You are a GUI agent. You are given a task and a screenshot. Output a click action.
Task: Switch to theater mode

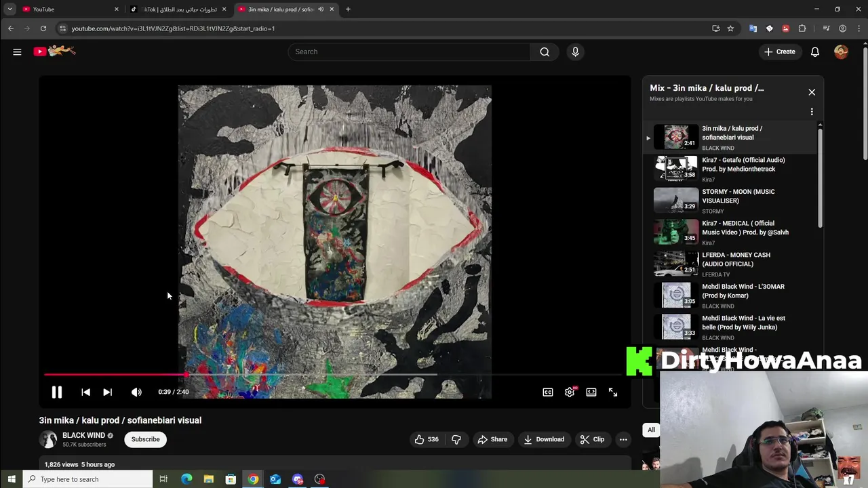point(591,392)
